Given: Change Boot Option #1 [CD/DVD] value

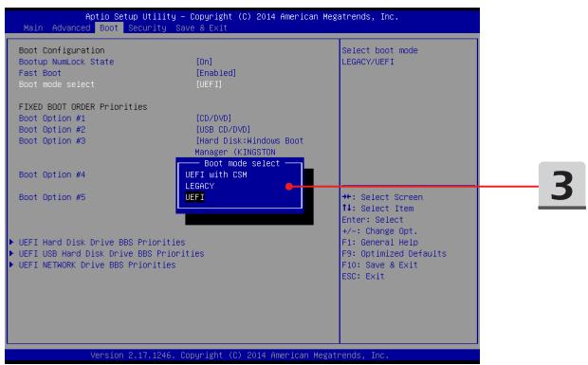Looking at the screenshot, I should pos(213,119).
